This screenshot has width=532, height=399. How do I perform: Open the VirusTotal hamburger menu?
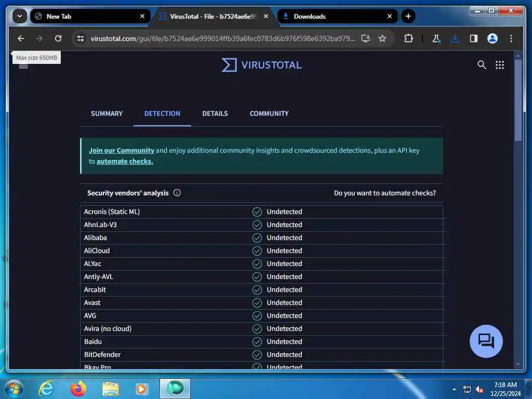coord(23,66)
